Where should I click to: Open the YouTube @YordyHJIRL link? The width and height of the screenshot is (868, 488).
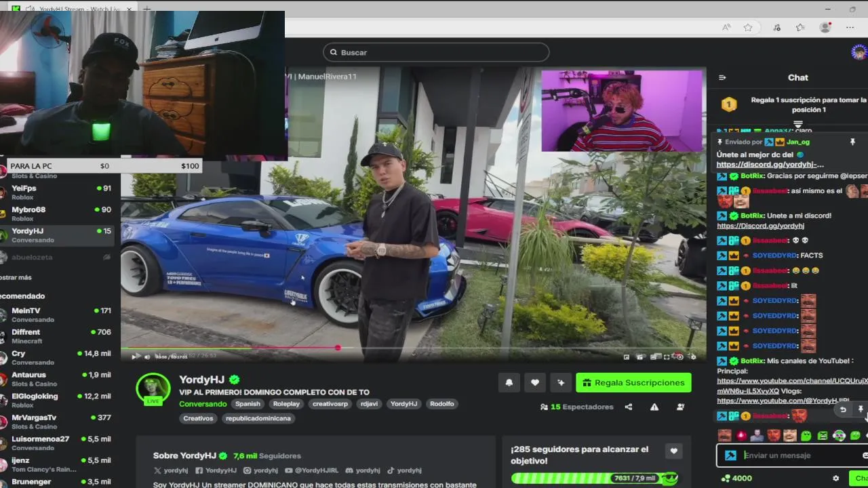click(x=312, y=470)
